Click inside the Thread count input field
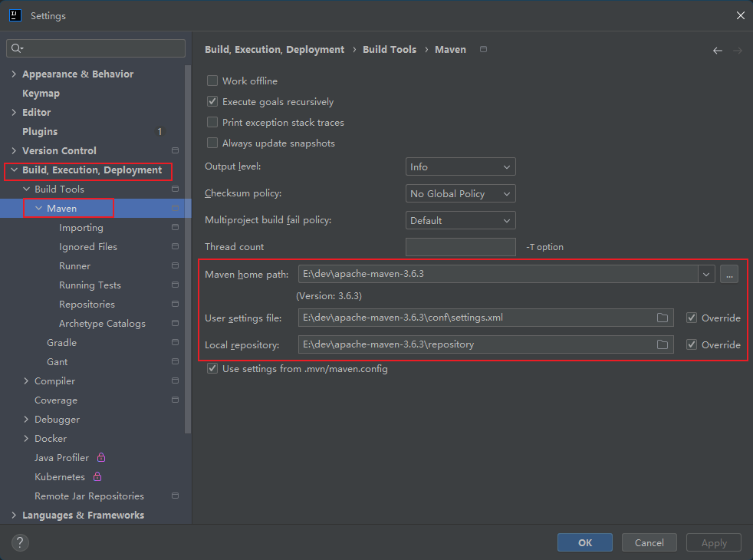Screen dimensions: 753x560 (460, 246)
